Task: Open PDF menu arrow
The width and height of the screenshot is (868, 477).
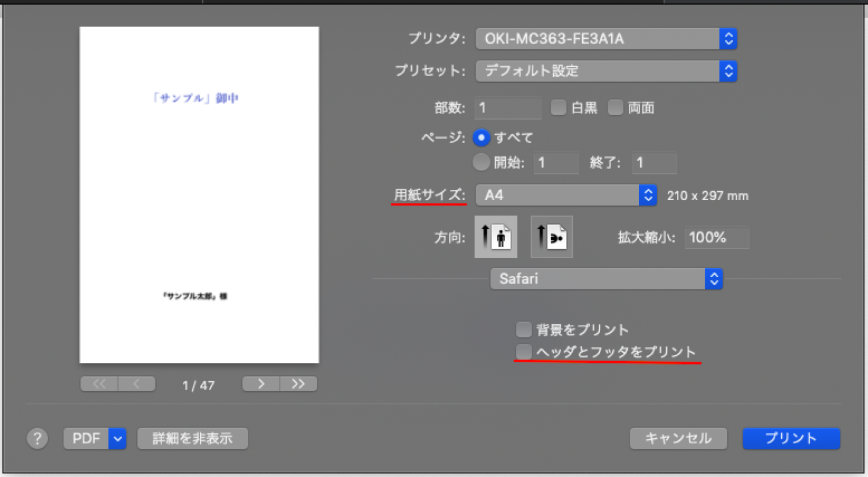Action: coord(117,439)
